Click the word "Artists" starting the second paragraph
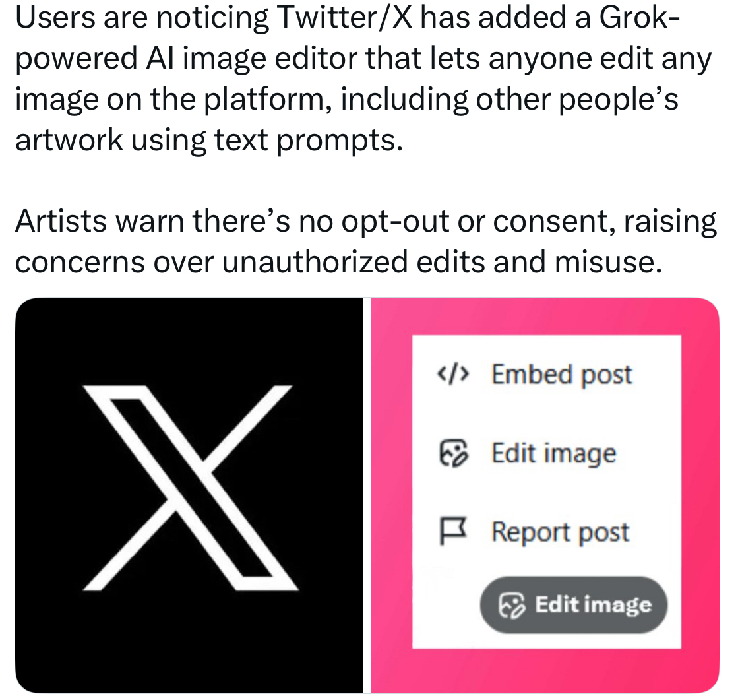 pos(59,222)
